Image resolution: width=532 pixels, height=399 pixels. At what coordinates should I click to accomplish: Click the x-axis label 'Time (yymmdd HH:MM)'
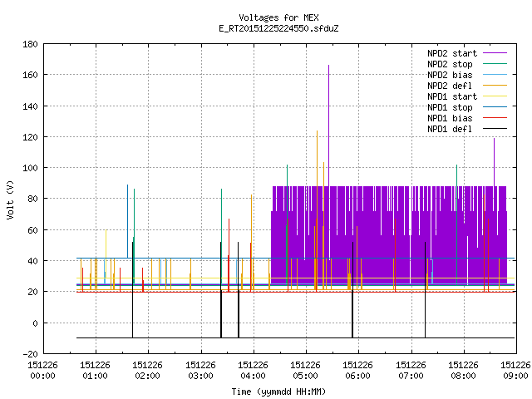(x=278, y=392)
